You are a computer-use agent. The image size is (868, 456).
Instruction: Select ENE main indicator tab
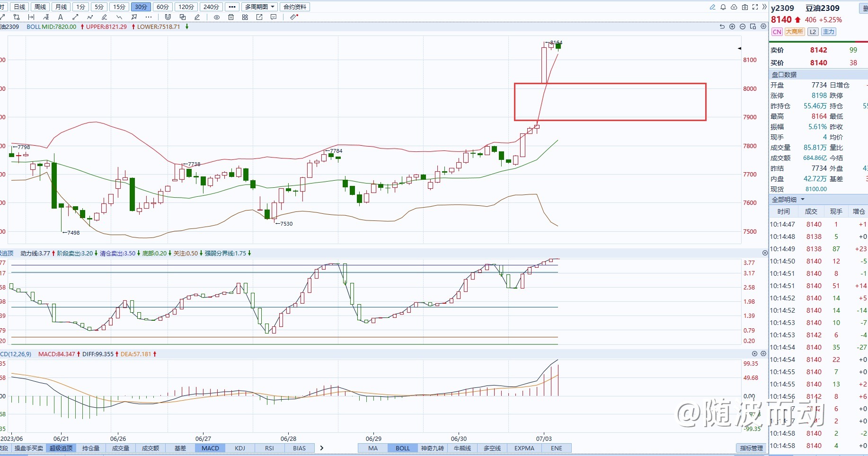coord(557,448)
